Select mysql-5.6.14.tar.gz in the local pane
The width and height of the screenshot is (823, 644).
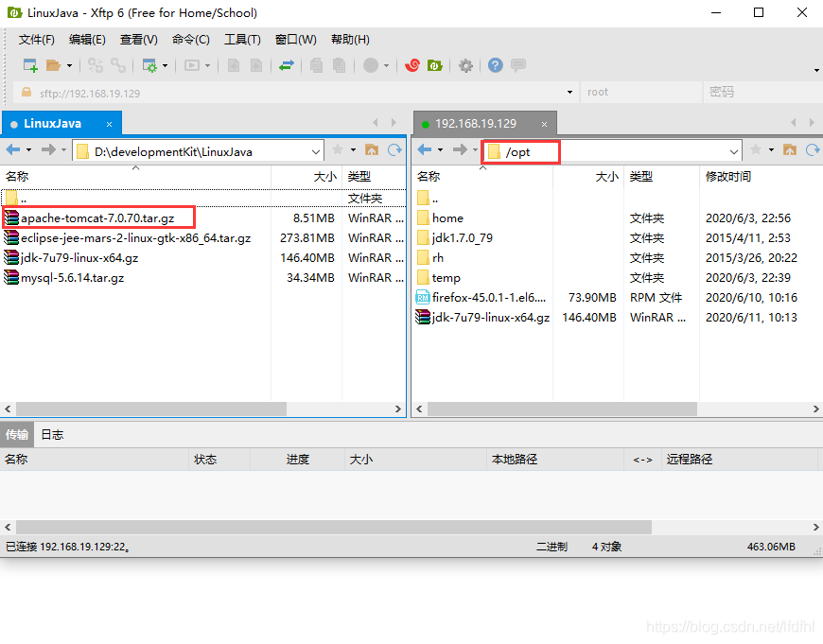[73, 278]
